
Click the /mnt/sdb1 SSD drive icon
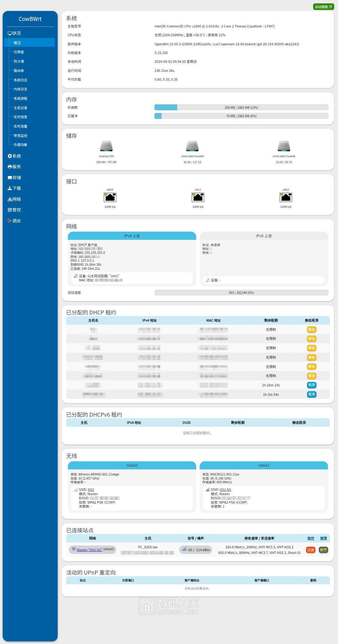point(284,146)
